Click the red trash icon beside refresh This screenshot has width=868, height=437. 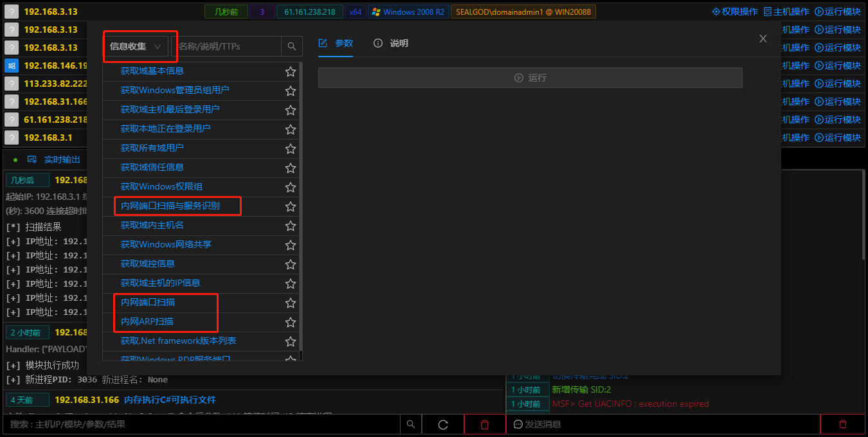(x=485, y=424)
